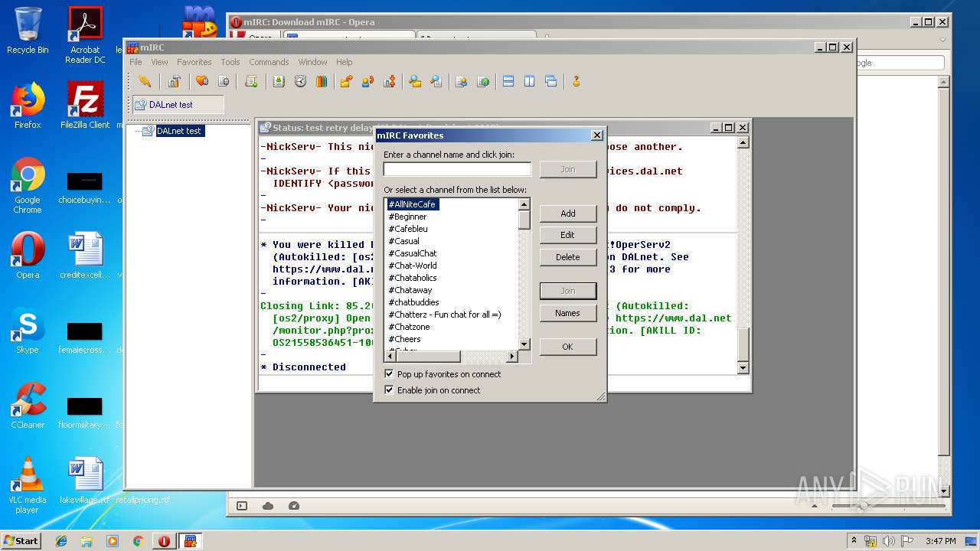Image resolution: width=980 pixels, height=551 pixels.
Task: Open the Timer clock toolbar icon
Action: click(x=300, y=81)
